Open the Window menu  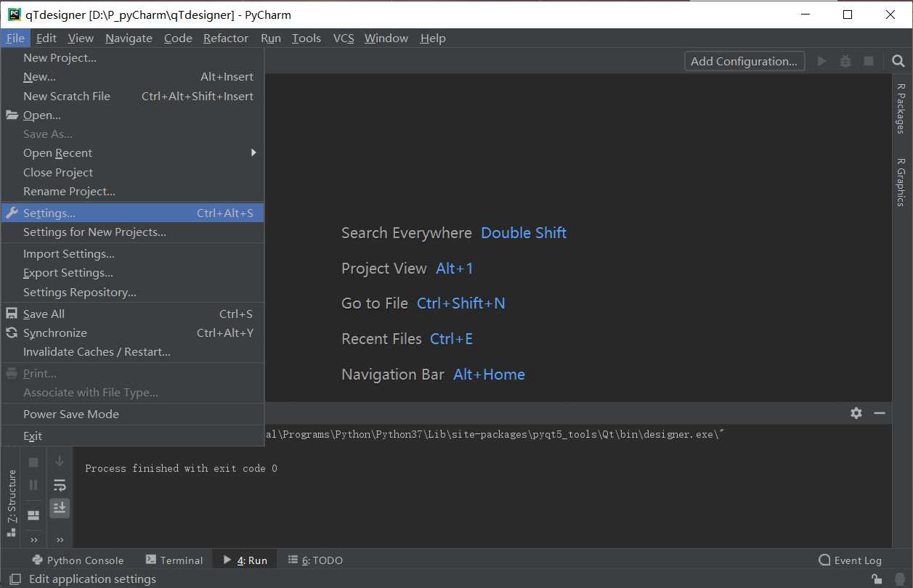pos(386,38)
